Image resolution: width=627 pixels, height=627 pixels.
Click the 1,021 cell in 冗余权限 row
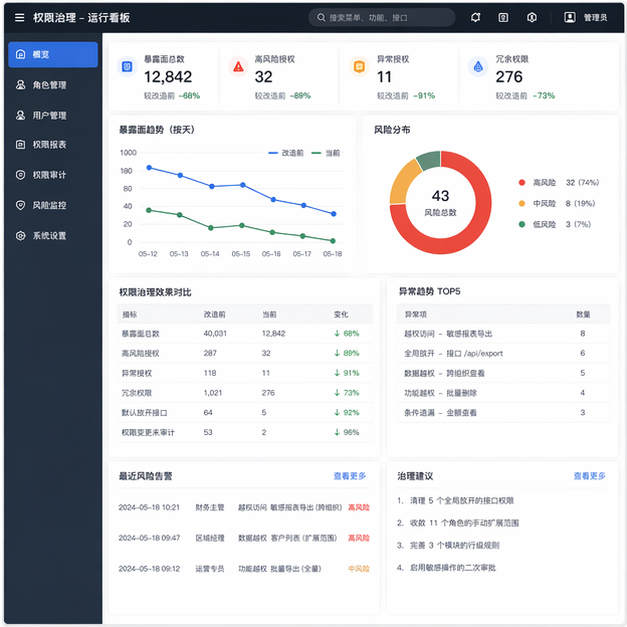pos(213,393)
